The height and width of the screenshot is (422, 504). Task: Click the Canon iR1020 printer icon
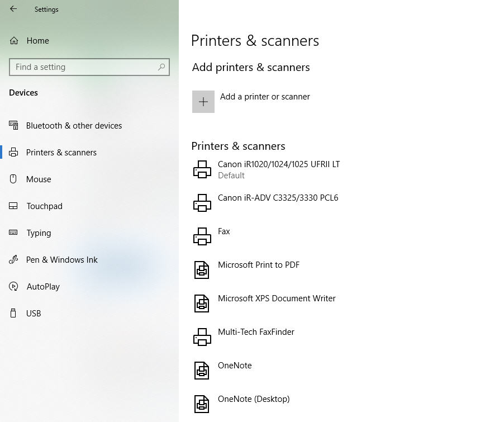click(202, 169)
